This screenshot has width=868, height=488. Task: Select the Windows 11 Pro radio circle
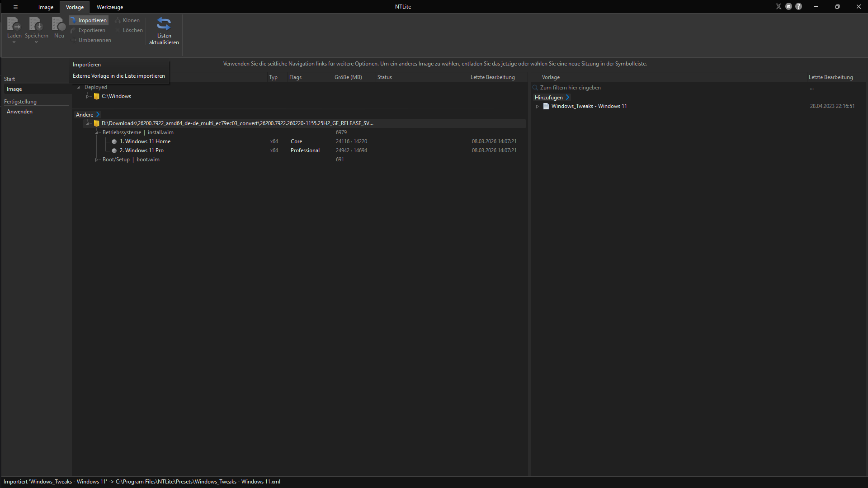coord(114,150)
